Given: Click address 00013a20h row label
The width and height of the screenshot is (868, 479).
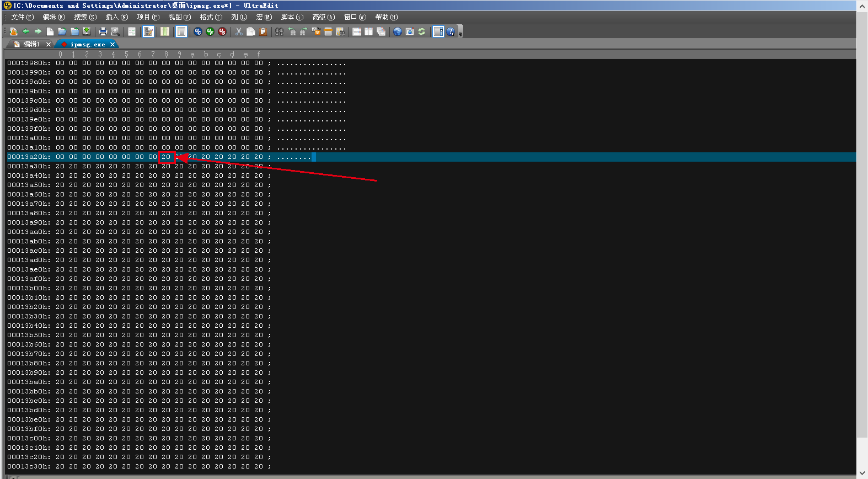Looking at the screenshot, I should pos(29,157).
